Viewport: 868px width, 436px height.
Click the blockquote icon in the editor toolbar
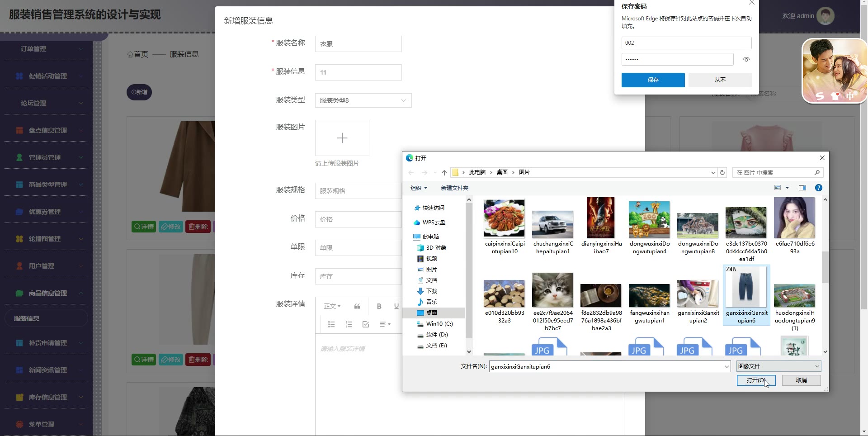[x=357, y=306]
